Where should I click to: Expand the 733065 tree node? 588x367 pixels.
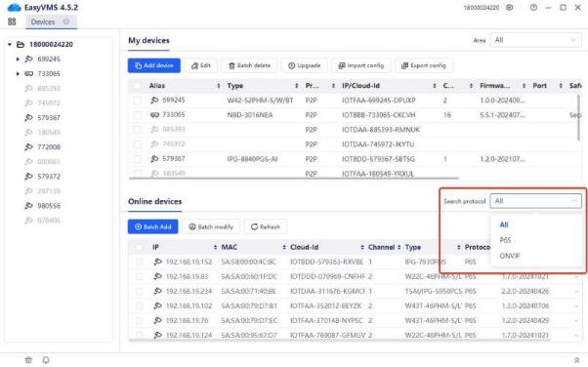(18, 74)
